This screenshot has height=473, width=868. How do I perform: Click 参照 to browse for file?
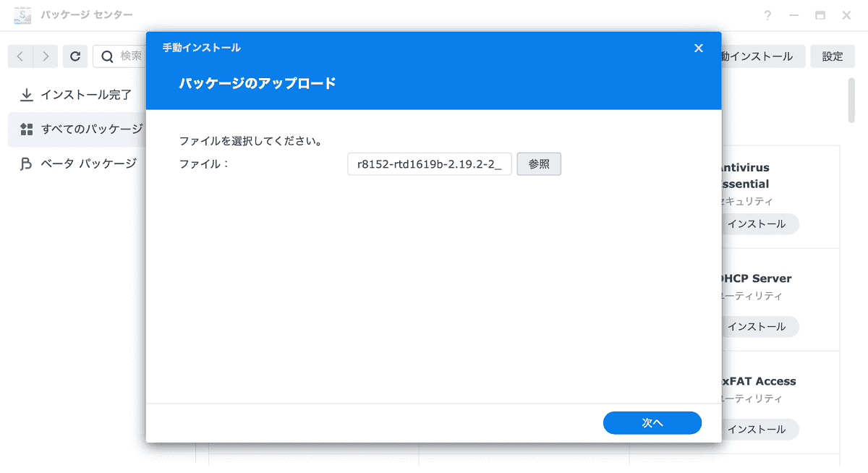[539, 164]
